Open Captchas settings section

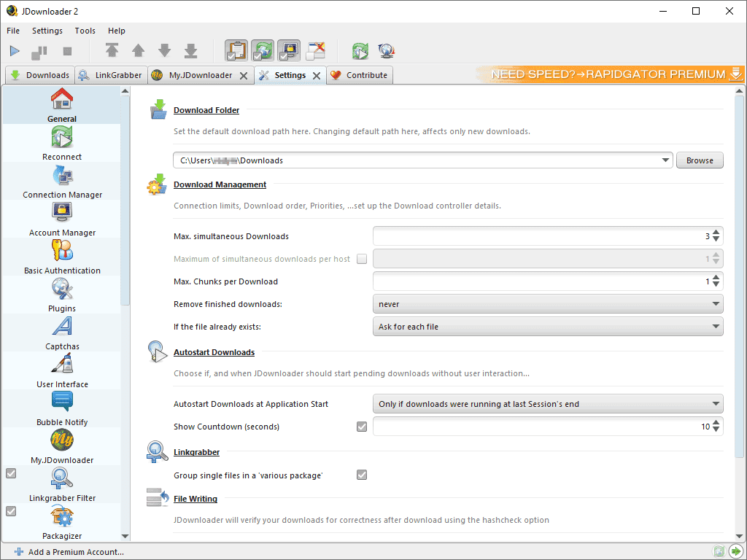62,332
